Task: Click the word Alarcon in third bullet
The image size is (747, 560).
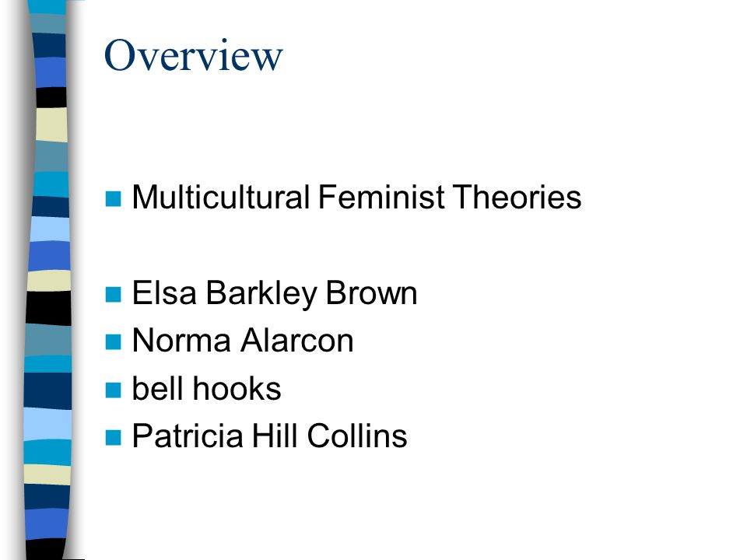Action: (296, 341)
